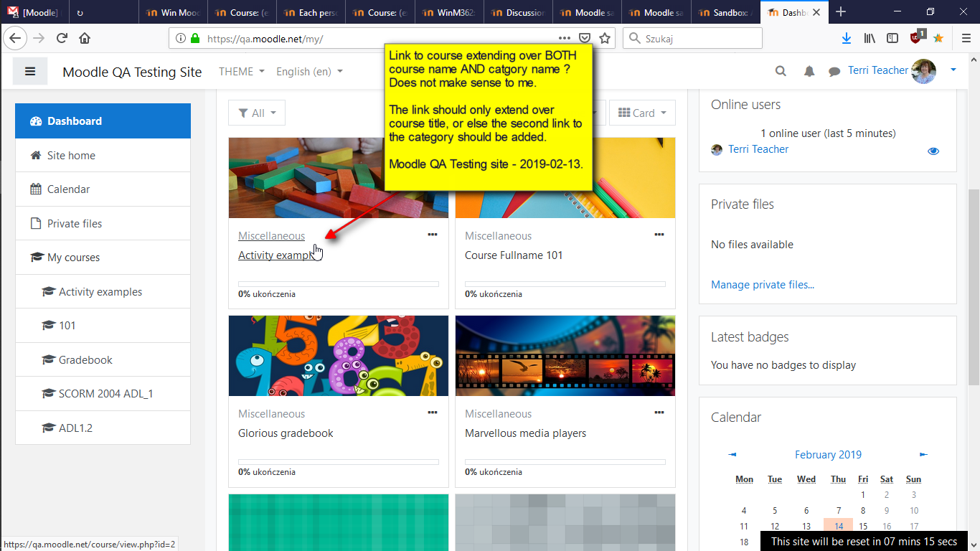
Task: Click the Pocket save icon in address bar
Action: tap(585, 39)
